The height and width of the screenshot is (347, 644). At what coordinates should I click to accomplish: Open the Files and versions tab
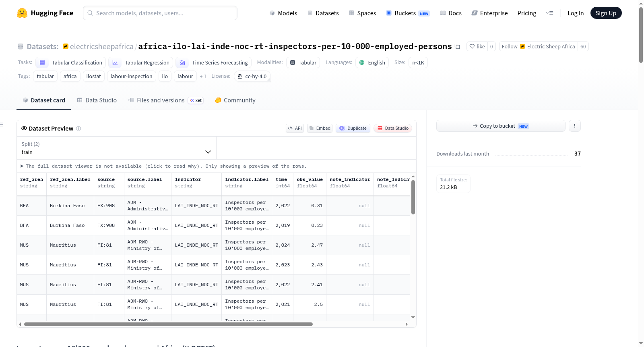tap(165, 100)
